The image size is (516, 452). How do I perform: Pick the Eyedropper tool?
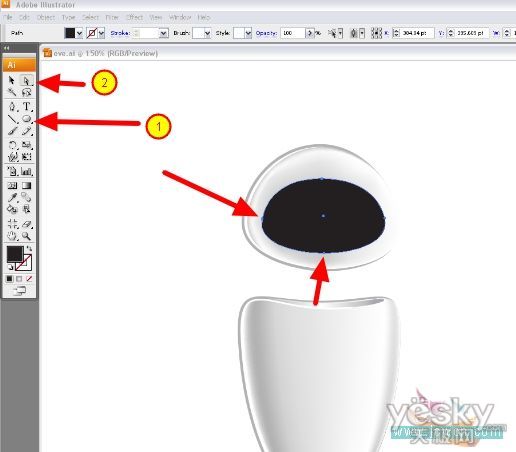pos(12,197)
